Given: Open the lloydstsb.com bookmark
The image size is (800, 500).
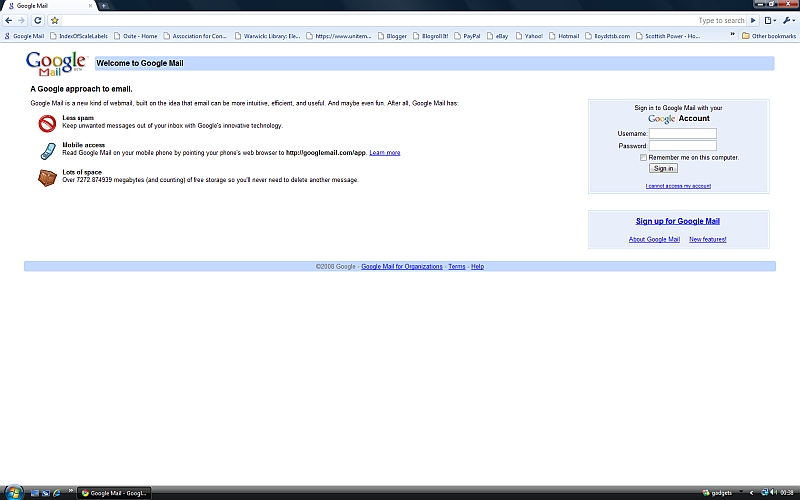Looking at the screenshot, I should click(x=608, y=36).
